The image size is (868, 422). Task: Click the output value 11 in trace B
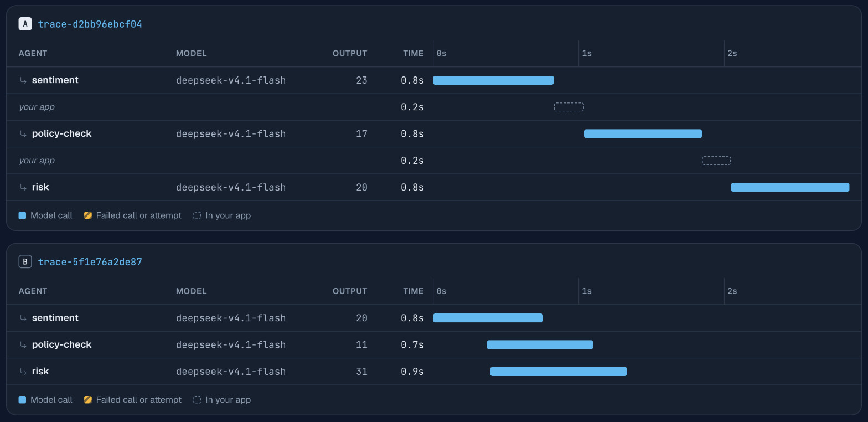click(x=361, y=345)
